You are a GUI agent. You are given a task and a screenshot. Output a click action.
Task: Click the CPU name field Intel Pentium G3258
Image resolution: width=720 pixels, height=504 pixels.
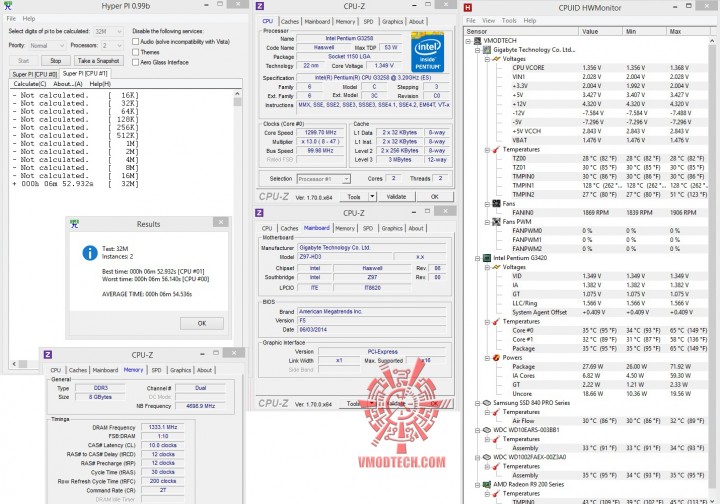[x=349, y=39]
